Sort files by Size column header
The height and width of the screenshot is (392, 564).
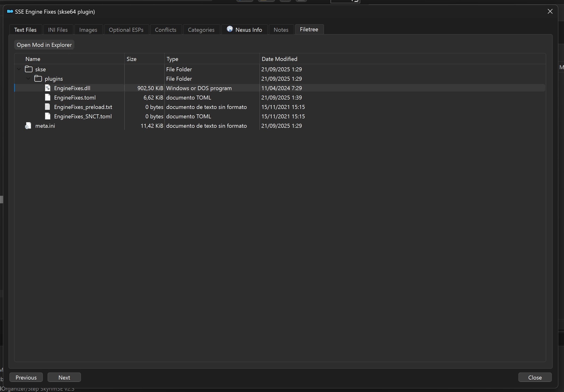coord(131,59)
